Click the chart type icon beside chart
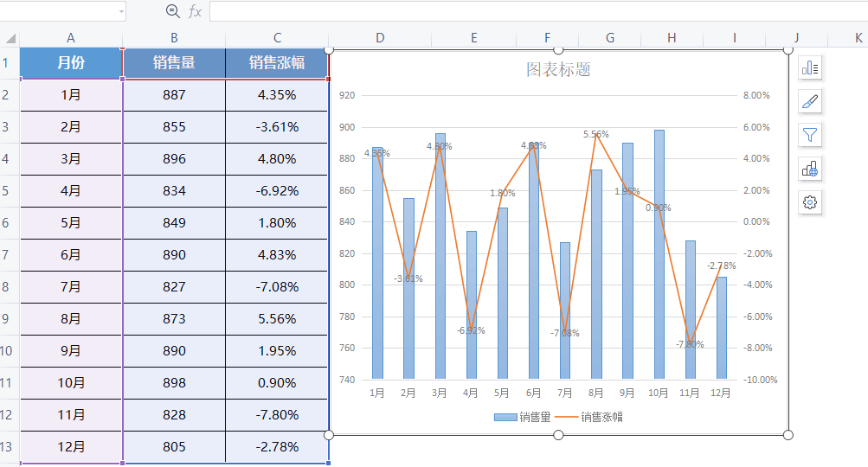Image resolution: width=868 pixels, height=467 pixels. pos(810,169)
